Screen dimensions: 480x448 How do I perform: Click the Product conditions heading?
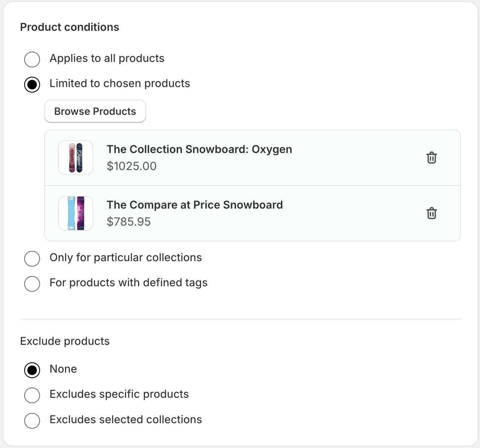pos(70,27)
